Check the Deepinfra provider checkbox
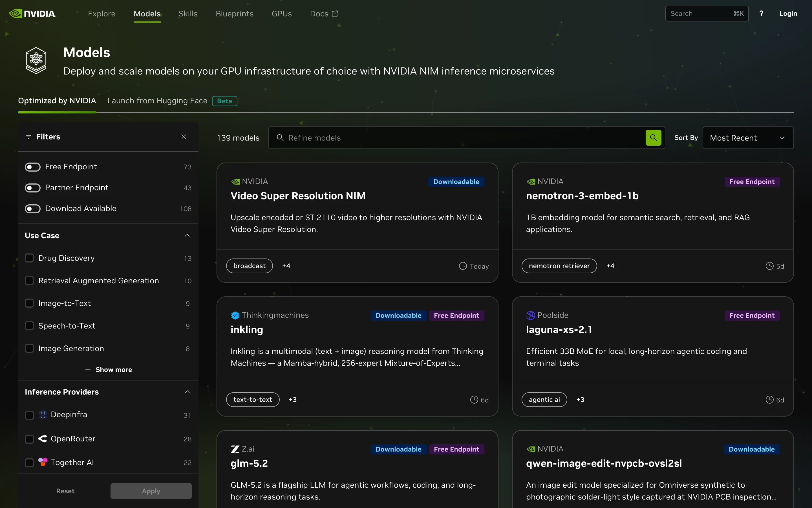The width and height of the screenshot is (812, 508). tap(30, 415)
